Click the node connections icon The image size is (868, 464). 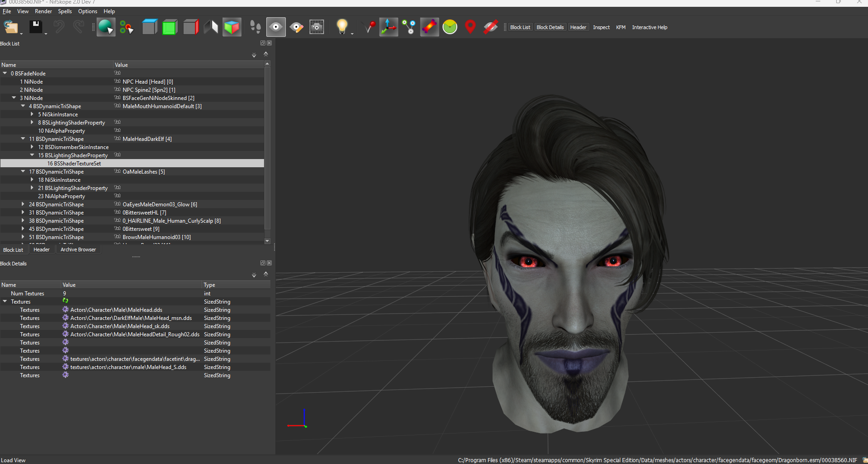pyautogui.click(x=409, y=27)
